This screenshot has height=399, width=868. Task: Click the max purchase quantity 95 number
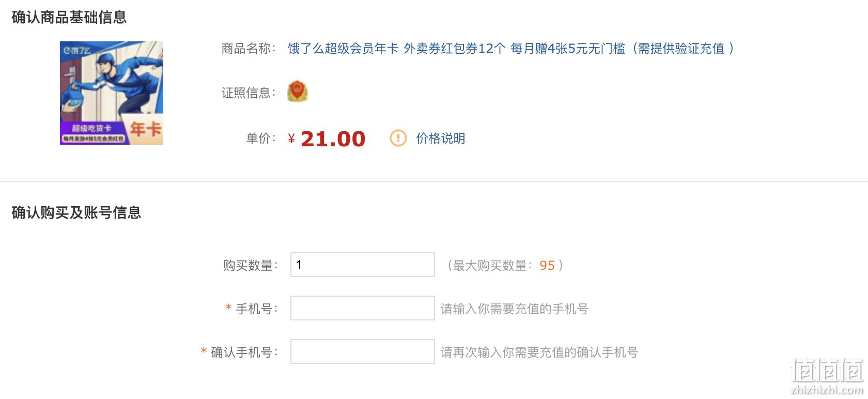(547, 266)
